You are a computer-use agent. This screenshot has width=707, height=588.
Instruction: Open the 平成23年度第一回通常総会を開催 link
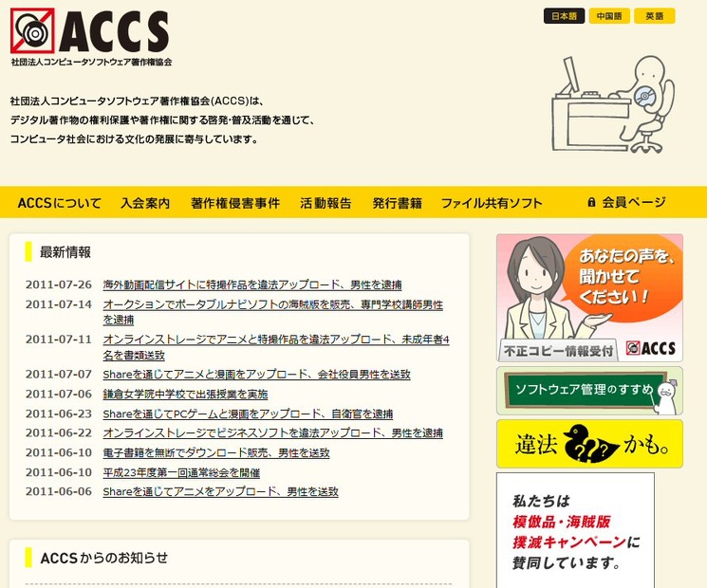181,472
